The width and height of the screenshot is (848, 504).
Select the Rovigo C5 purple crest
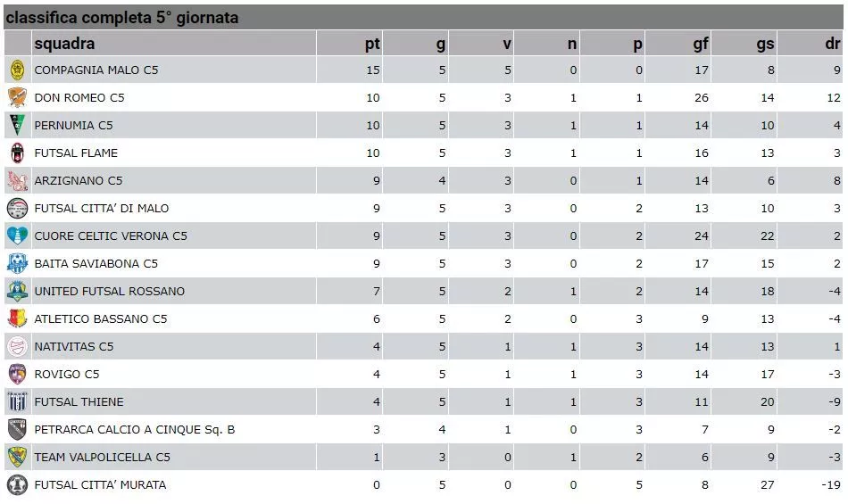tap(17, 374)
